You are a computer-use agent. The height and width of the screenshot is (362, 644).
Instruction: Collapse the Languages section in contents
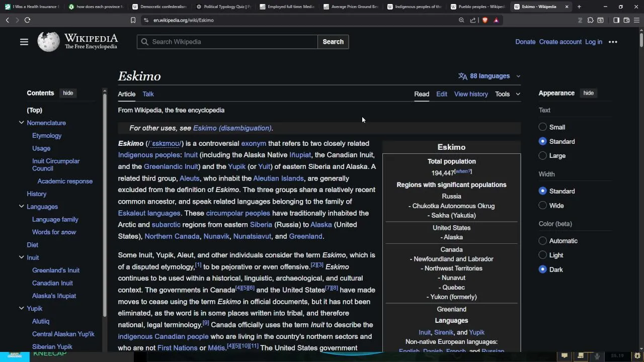point(22,207)
